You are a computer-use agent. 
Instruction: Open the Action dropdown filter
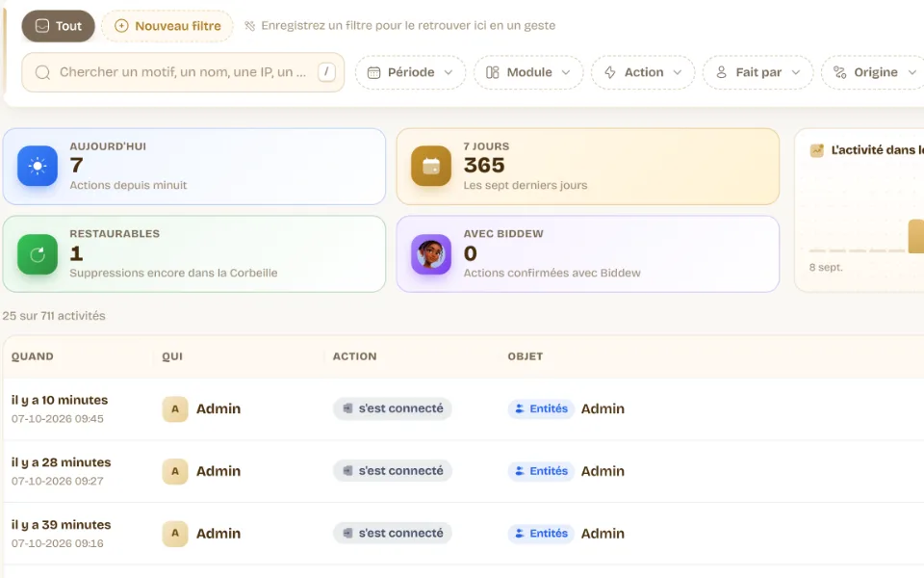pyautogui.click(x=643, y=72)
